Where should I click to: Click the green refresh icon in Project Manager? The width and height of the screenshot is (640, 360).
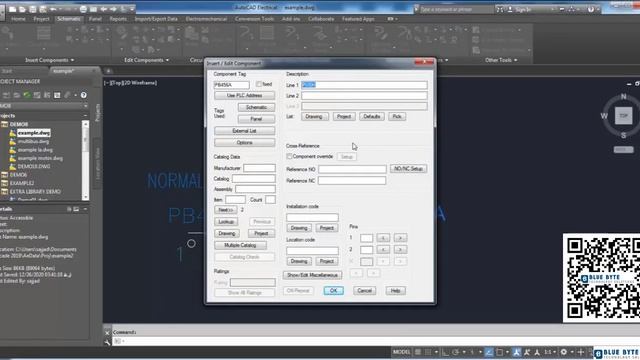(x=27, y=95)
